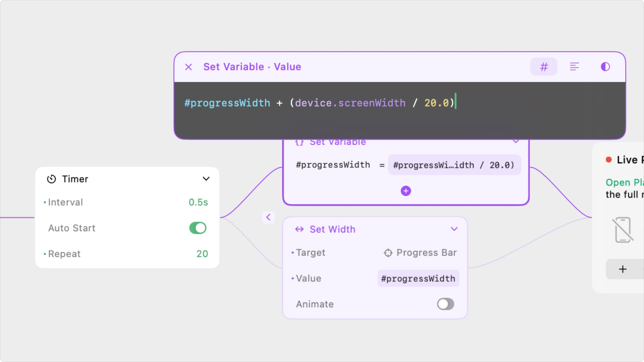Click the crossed-out phone device icon
The image size is (644, 362).
[623, 230]
